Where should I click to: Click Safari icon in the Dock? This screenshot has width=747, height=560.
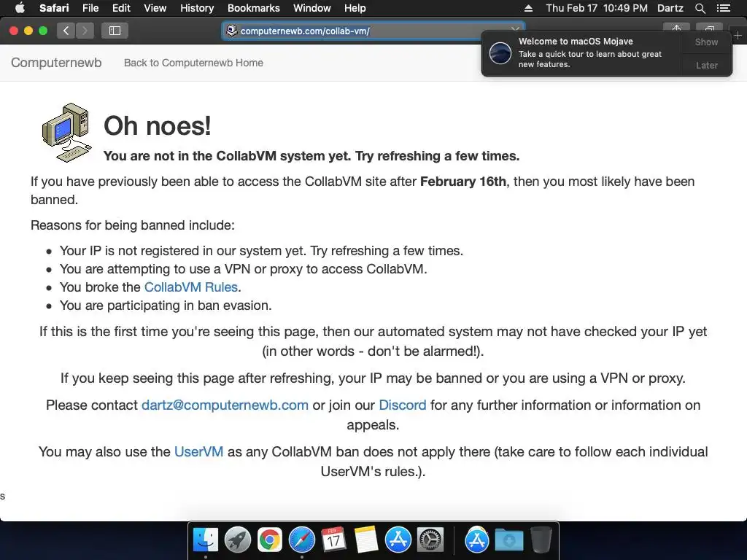[302, 540]
